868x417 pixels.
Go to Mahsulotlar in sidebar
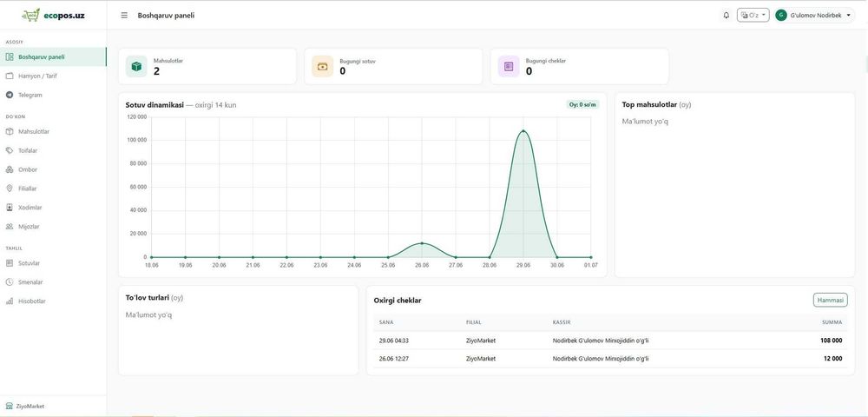pyautogui.click(x=53, y=131)
